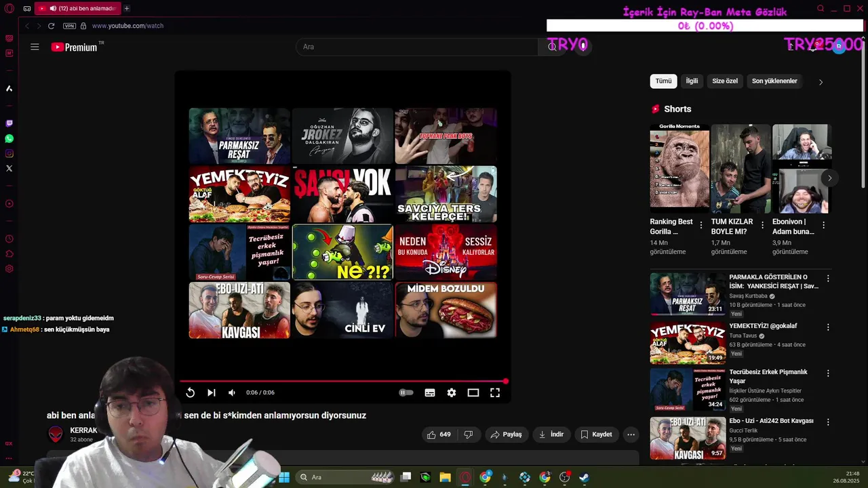Open options for PARMAKLA GÖSTERİLEN O İSİM video
Viewport: 868px width, 488px height.
(x=828, y=279)
